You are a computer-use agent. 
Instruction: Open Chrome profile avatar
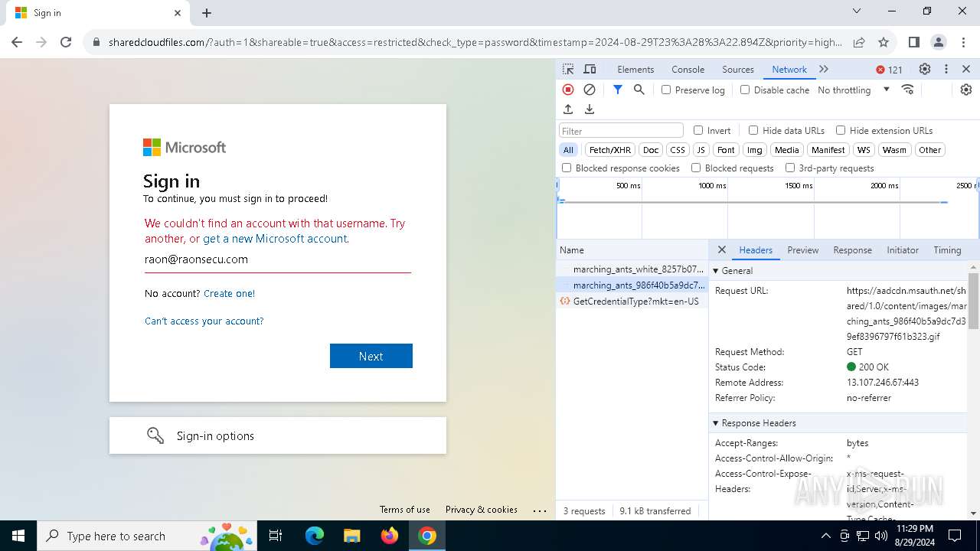pyautogui.click(x=939, y=42)
